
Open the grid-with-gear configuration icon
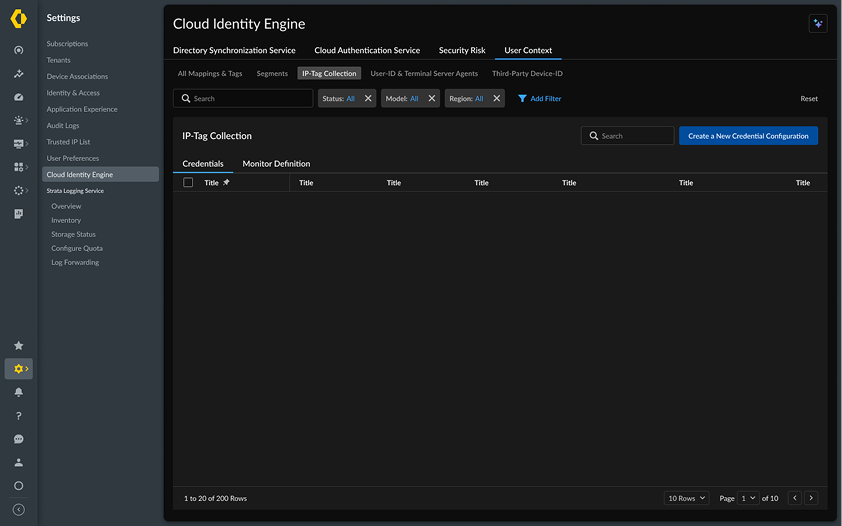click(18, 167)
